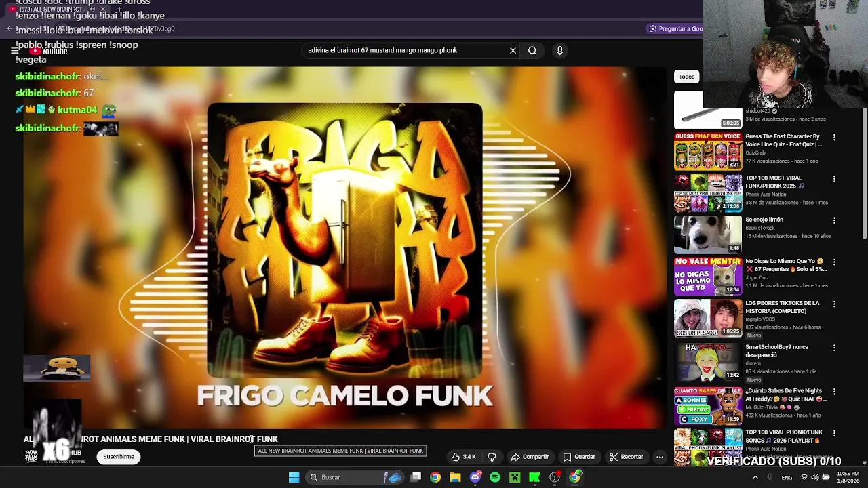Open options menu for Se enojo limón
868x488 pixels.
click(x=834, y=220)
